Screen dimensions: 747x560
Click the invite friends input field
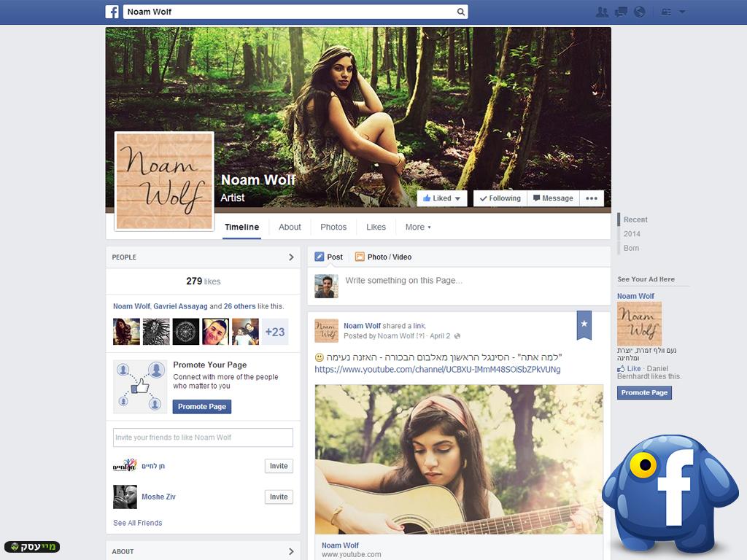coord(203,437)
